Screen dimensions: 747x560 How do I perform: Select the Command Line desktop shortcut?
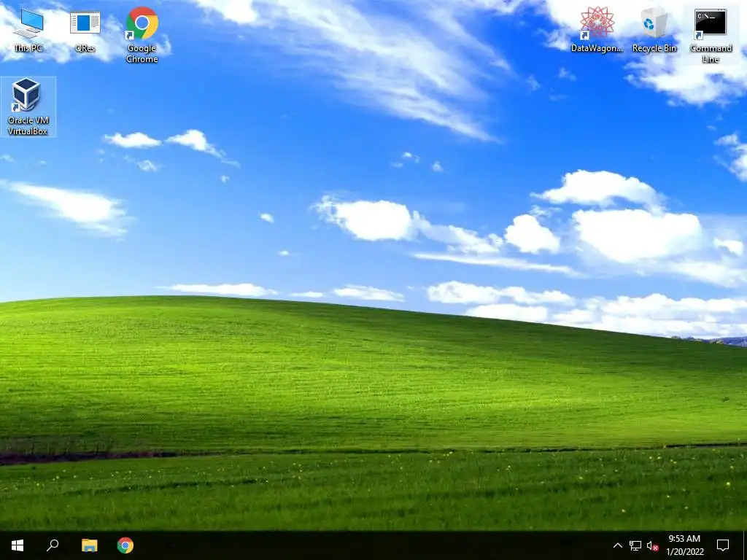click(x=711, y=35)
